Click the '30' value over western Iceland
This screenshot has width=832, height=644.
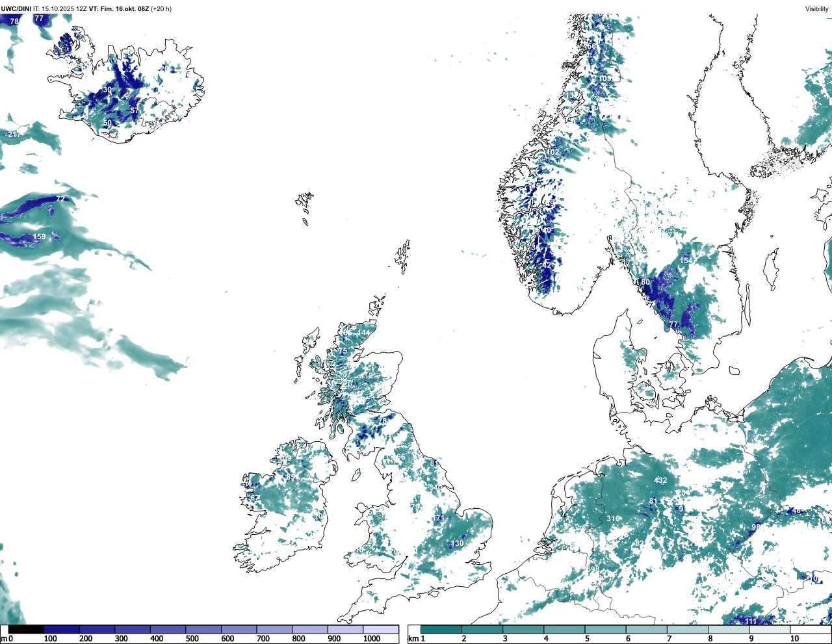point(107,90)
